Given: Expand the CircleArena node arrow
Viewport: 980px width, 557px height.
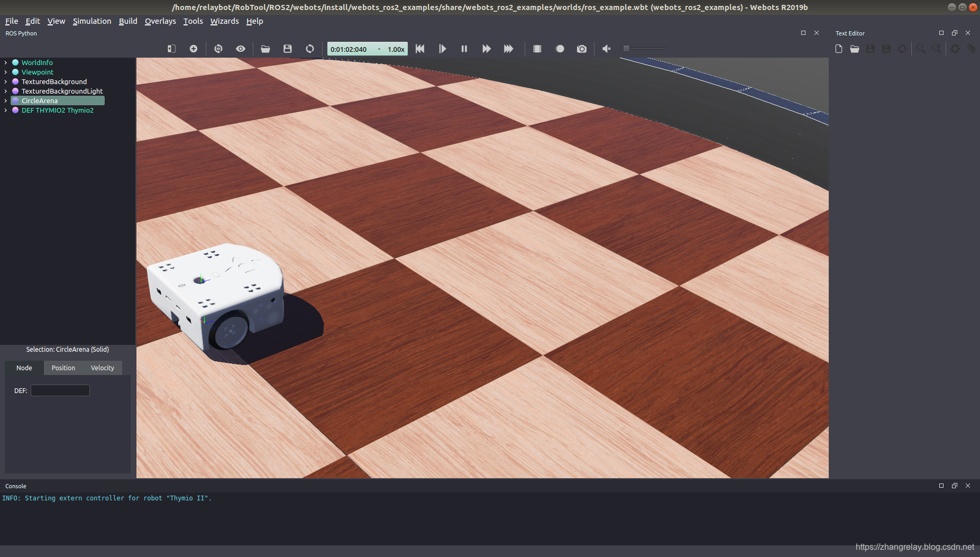Looking at the screenshot, I should click(x=6, y=101).
